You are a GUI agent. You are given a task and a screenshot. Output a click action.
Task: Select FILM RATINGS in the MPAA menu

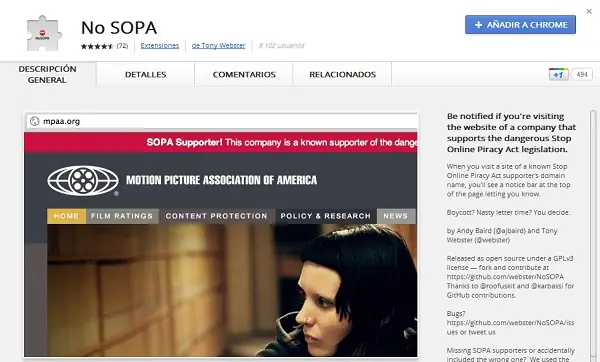(x=122, y=216)
